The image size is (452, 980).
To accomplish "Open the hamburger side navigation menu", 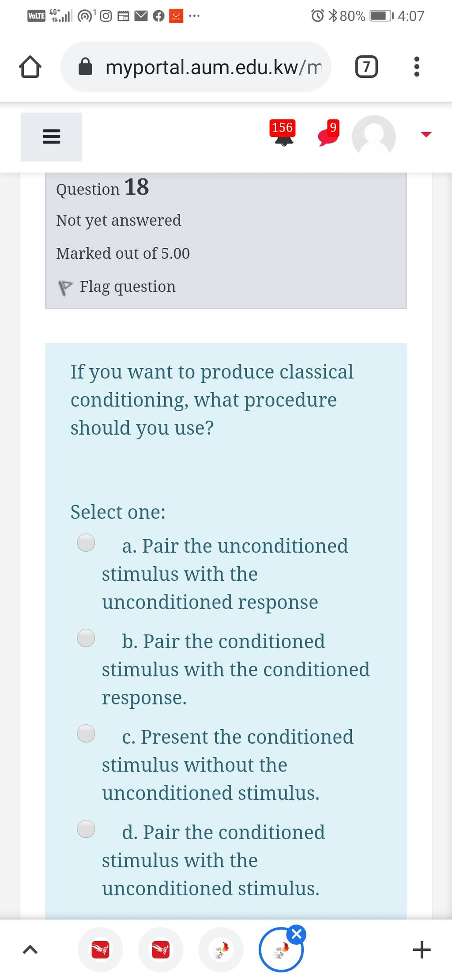I will (x=51, y=137).
